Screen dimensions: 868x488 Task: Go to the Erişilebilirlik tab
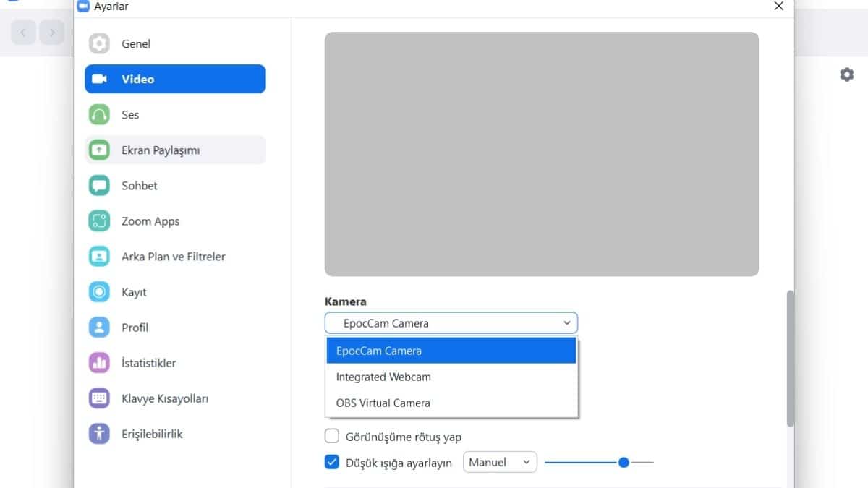[x=175, y=433]
